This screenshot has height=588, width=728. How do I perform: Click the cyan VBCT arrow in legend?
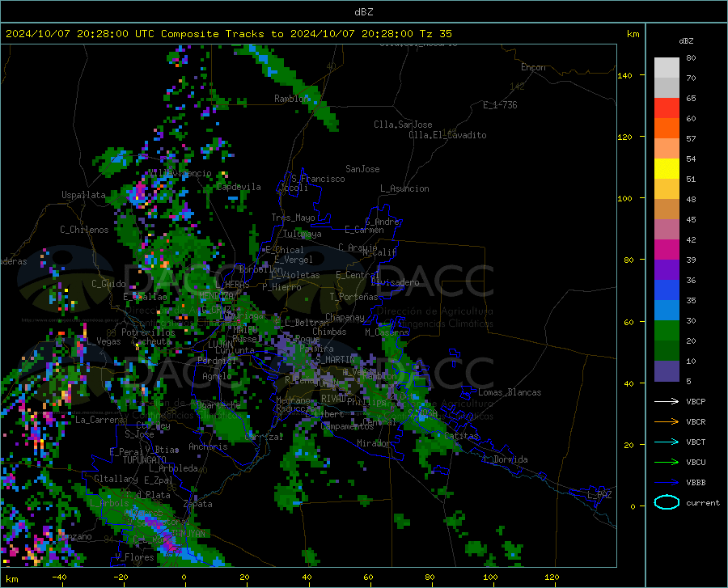pyautogui.click(x=667, y=442)
